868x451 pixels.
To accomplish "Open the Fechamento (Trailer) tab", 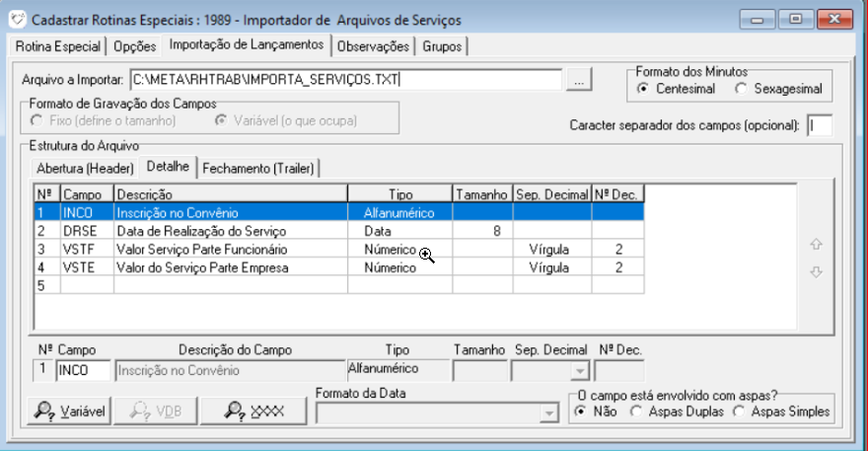I will click(259, 168).
